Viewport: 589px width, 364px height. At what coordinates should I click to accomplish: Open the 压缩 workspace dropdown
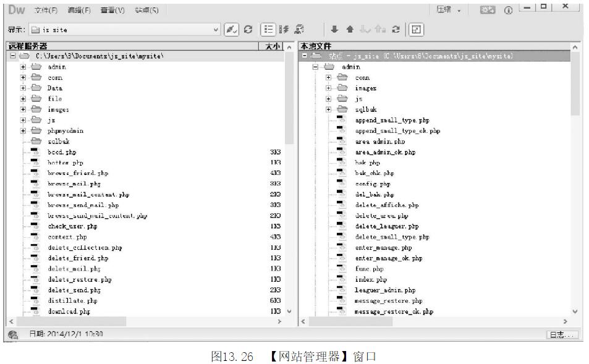[x=449, y=10]
